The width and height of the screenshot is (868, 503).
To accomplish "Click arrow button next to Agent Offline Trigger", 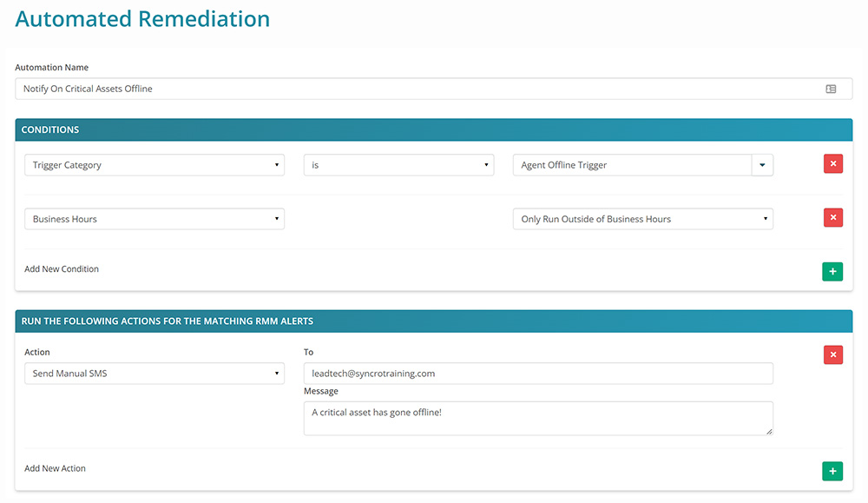I will pos(762,165).
